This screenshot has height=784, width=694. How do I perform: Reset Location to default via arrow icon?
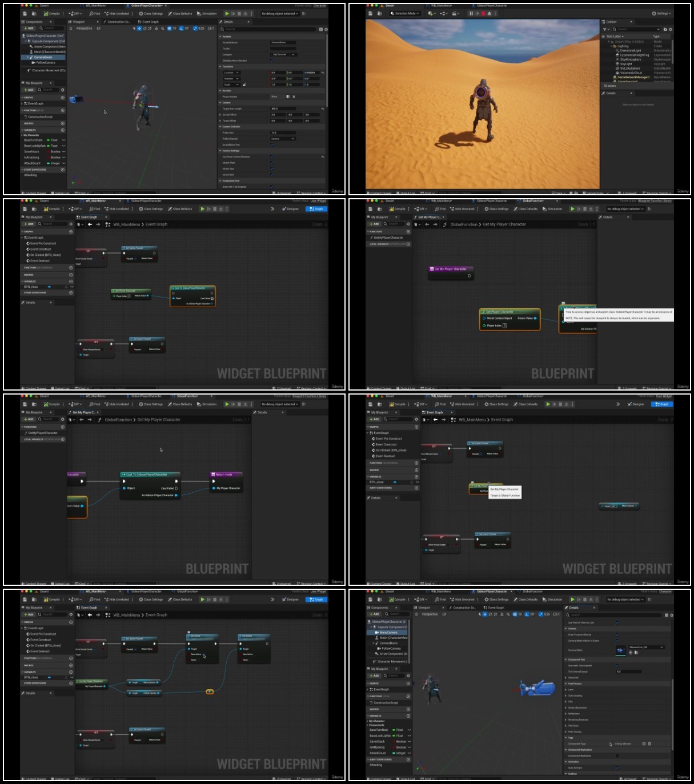[x=323, y=73]
